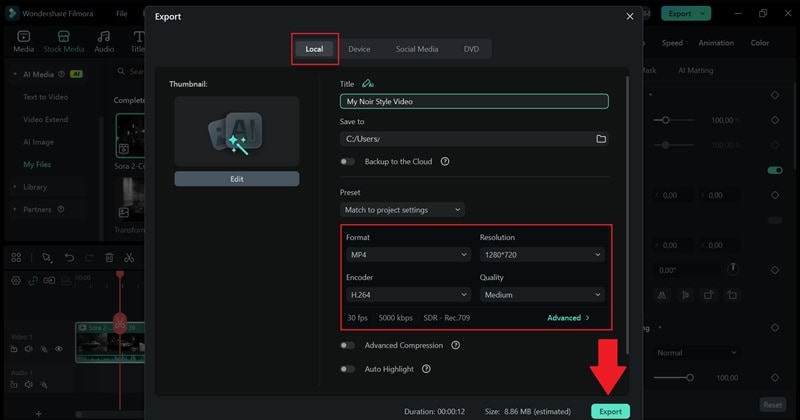
Task: Expand the Advanced export settings
Action: pos(568,317)
